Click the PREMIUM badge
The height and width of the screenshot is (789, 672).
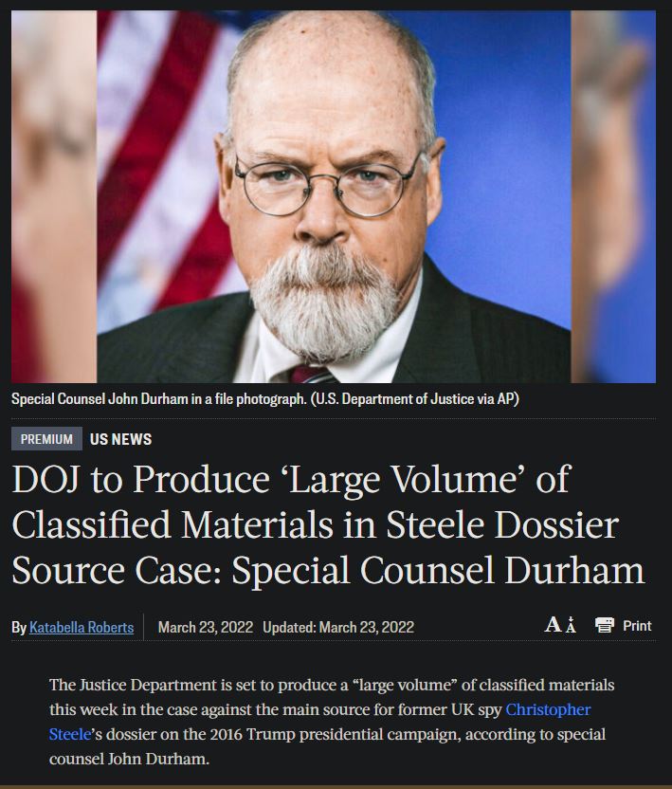(x=46, y=439)
